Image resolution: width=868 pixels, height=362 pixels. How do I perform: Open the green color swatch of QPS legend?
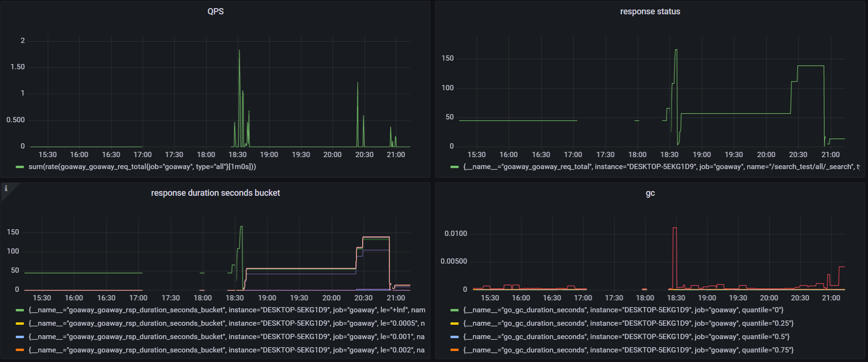tap(20, 167)
